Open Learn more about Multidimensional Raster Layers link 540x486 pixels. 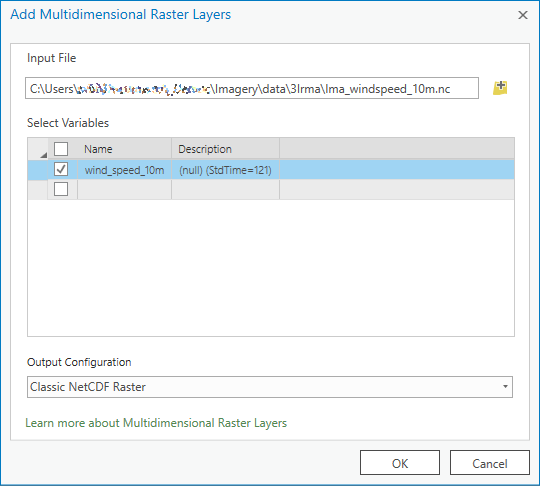156,423
